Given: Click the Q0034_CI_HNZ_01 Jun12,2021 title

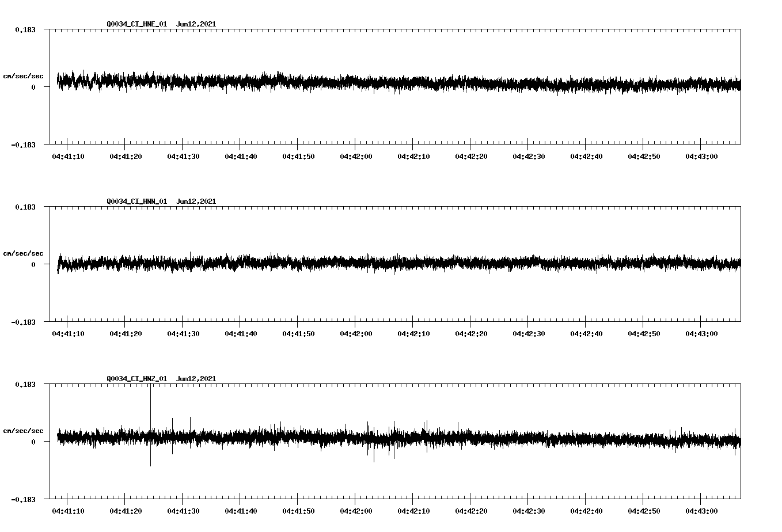Looking at the screenshot, I should (x=161, y=379).
